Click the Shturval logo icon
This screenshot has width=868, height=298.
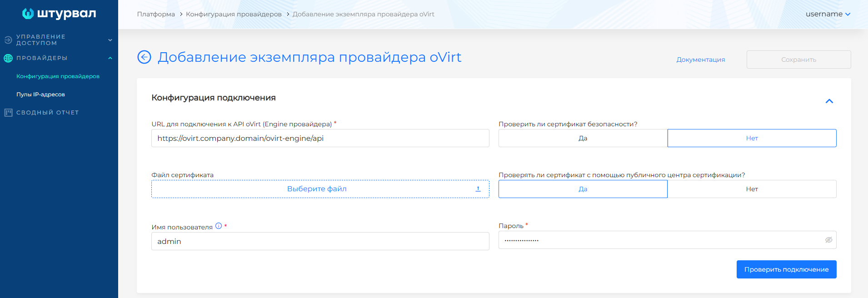click(28, 14)
